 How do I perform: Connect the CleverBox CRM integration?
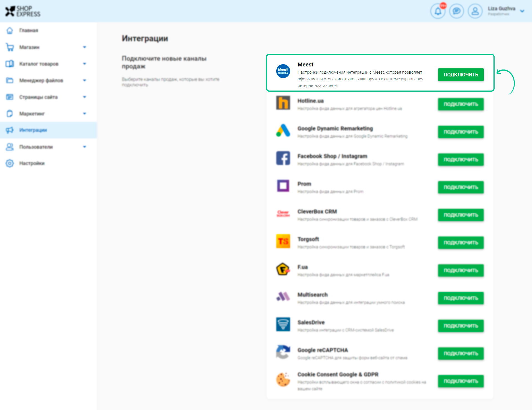461,215
